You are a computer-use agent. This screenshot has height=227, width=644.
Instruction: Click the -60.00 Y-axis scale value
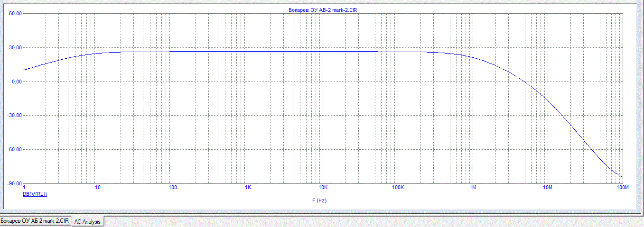click(15, 149)
